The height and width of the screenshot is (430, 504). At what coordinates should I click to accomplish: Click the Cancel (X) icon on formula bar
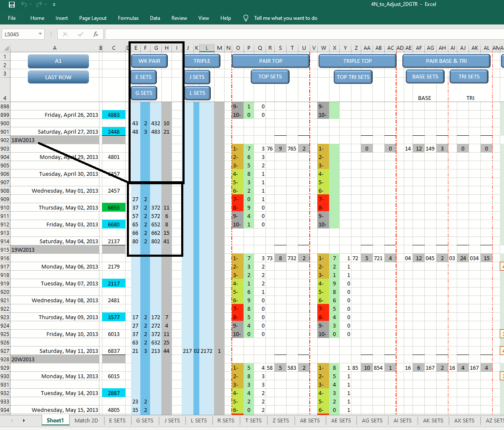(64, 34)
